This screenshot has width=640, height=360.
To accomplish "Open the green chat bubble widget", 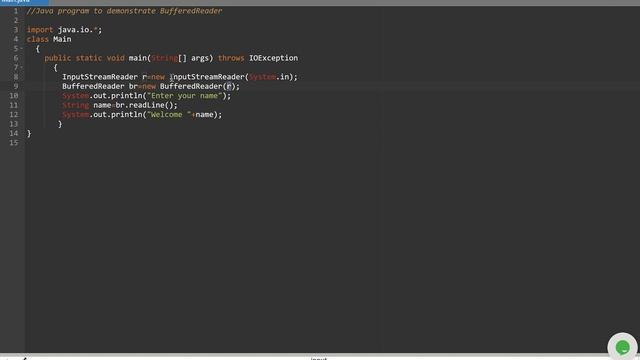I will click(x=622, y=347).
